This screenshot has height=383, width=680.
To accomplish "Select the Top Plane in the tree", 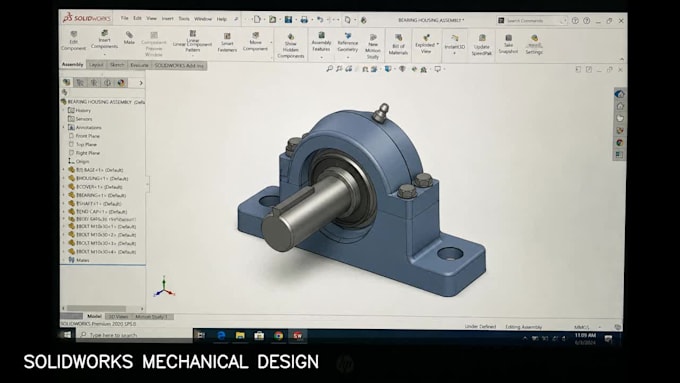I will point(86,144).
